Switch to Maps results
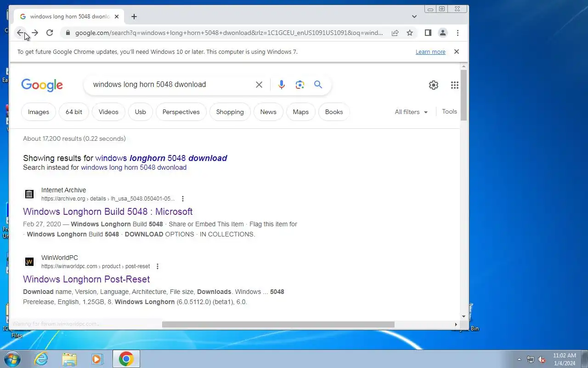The height and width of the screenshot is (368, 588). 301,112
